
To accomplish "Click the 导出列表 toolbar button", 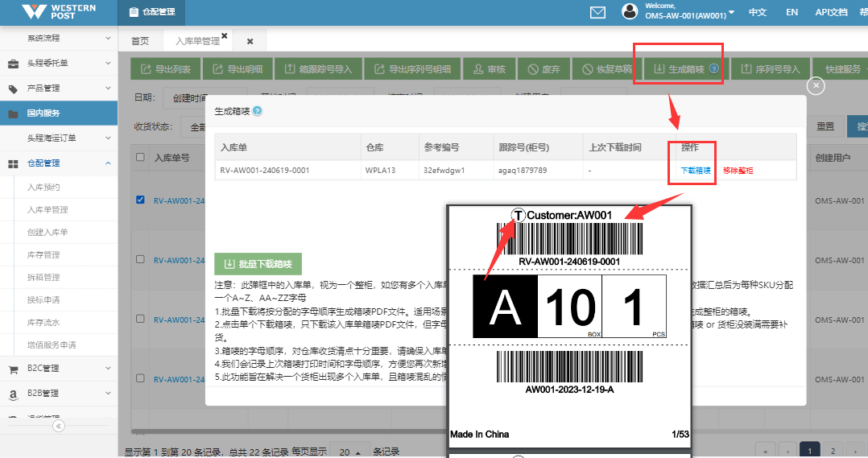I will (166, 69).
